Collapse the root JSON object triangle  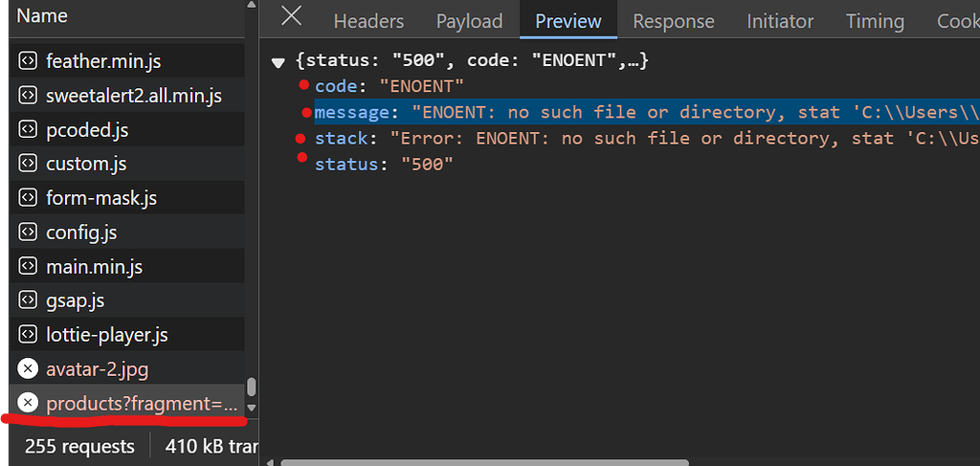tap(278, 62)
